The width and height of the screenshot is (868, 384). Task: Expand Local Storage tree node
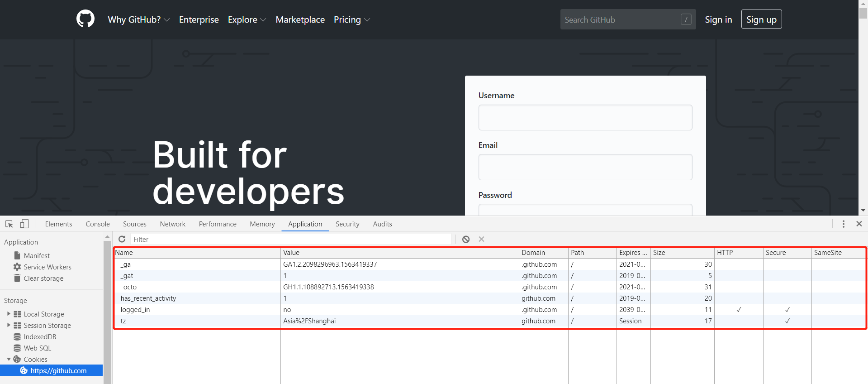pyautogui.click(x=9, y=314)
